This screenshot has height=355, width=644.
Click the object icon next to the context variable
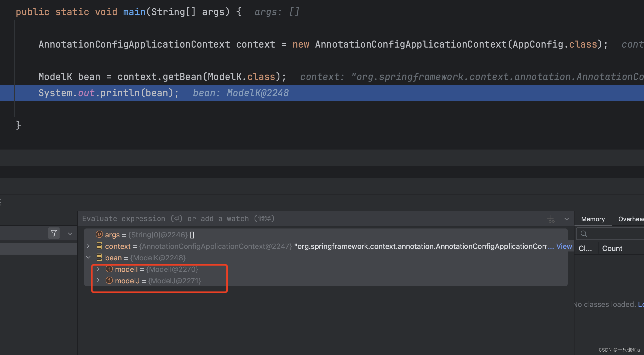99,246
